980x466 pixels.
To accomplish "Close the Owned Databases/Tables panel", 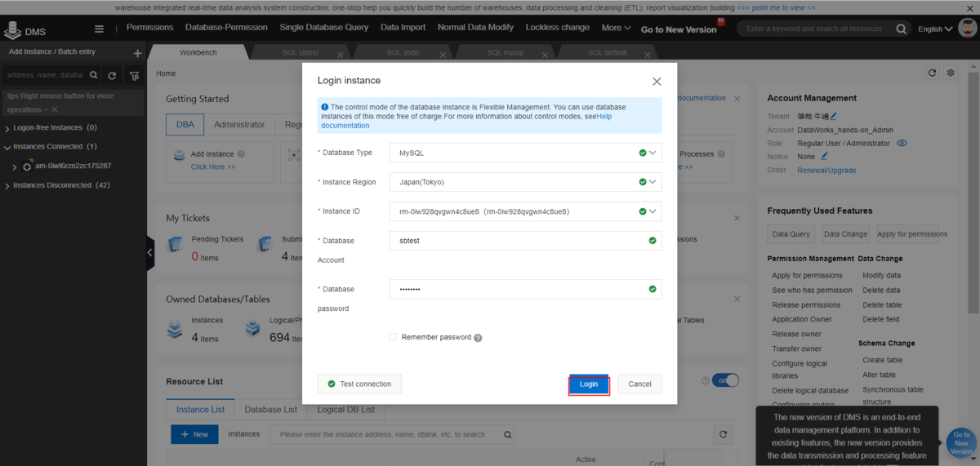I will 737,300.
